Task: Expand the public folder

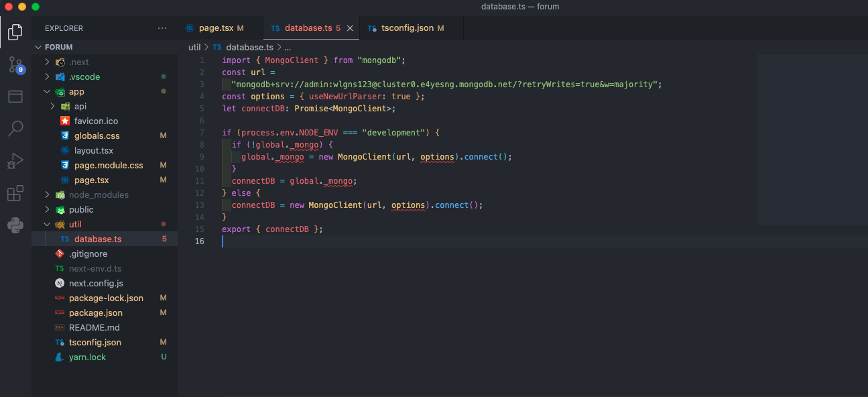Action: [x=47, y=209]
